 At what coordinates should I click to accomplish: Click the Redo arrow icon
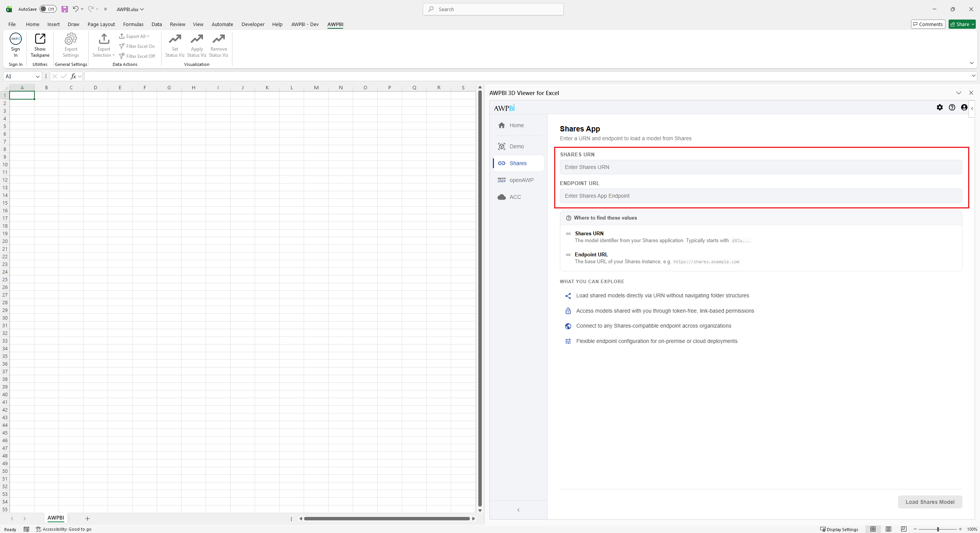click(x=91, y=9)
